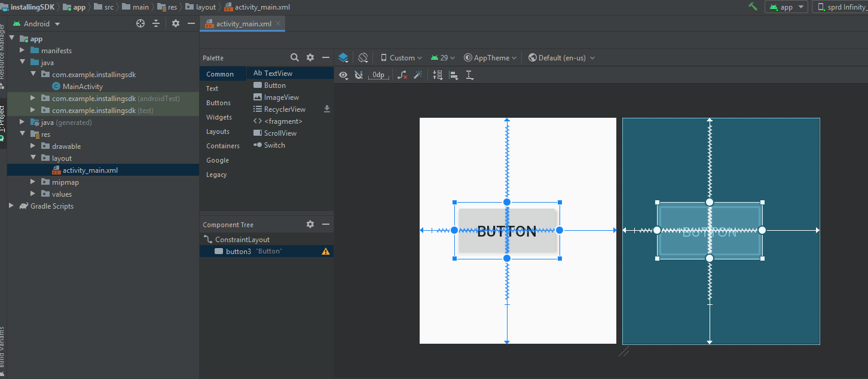868x379 pixels.
Task: Click the Infer Constraints magic wand icon
Action: tap(418, 75)
